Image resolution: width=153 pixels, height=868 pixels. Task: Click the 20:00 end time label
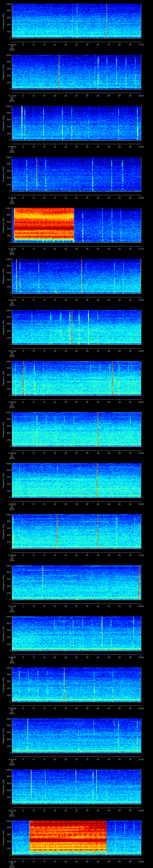click(141, 198)
